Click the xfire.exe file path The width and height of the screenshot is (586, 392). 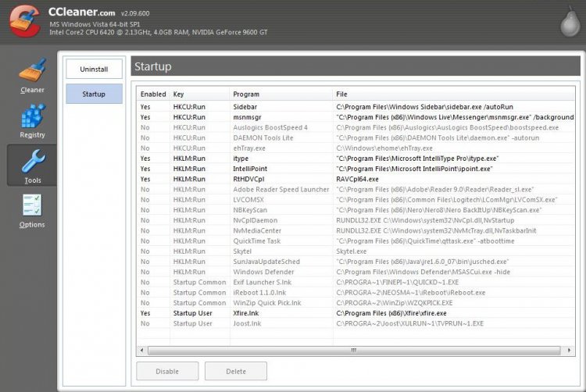pos(391,313)
